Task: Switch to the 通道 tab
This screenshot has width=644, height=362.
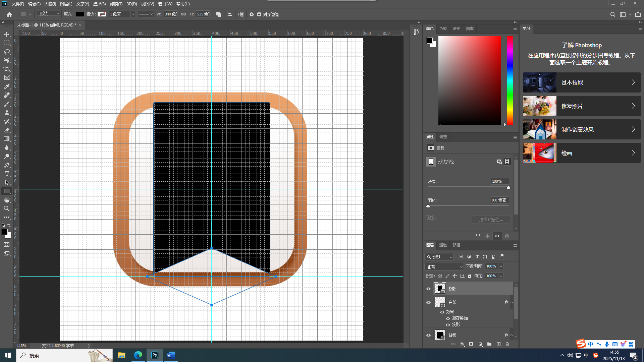Action: coord(443,245)
